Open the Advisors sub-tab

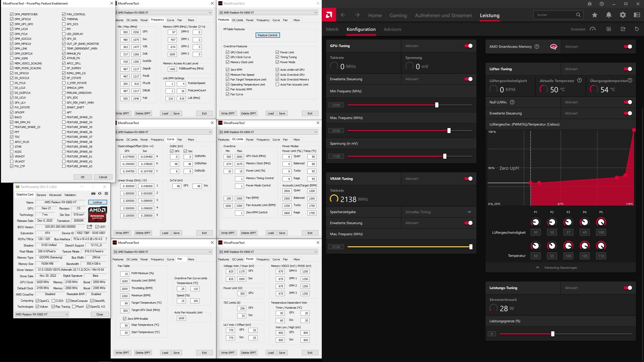point(392,29)
